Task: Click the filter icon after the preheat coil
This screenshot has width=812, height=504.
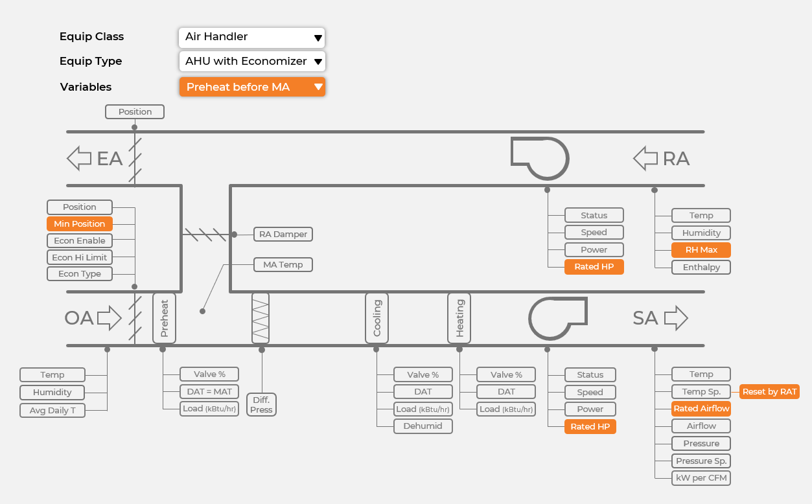Action: (x=261, y=317)
